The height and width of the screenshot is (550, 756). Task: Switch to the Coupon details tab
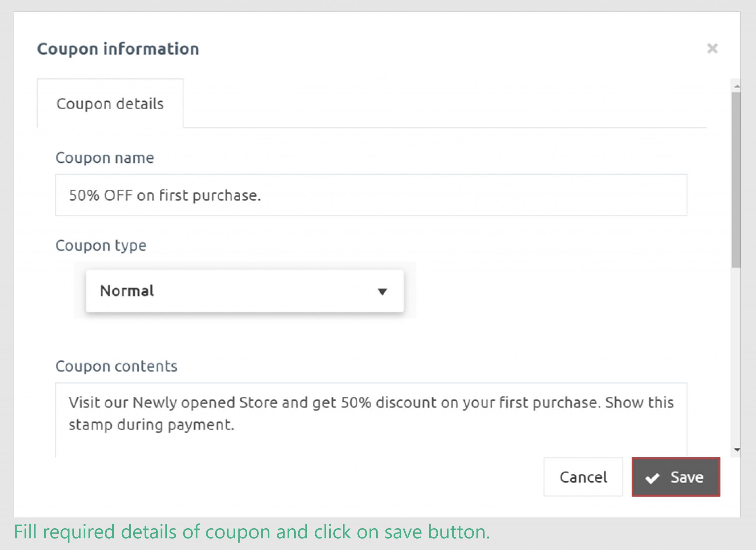(x=110, y=104)
